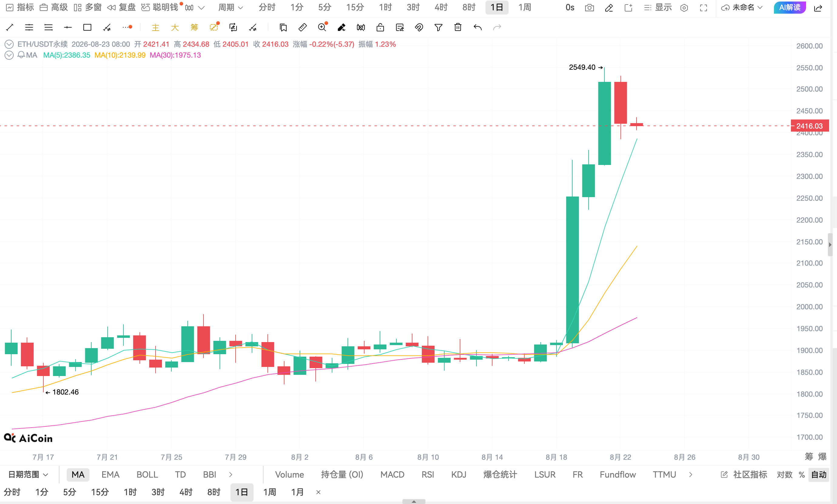Toggle 自动 auto scale
This screenshot has height=504, width=837.
[819, 475]
